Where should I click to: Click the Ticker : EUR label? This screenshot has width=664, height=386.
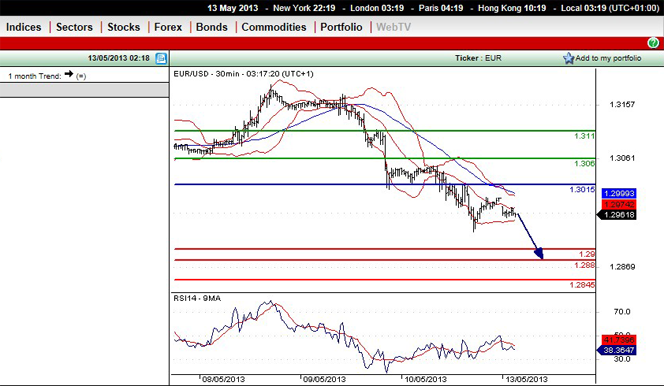478,58
